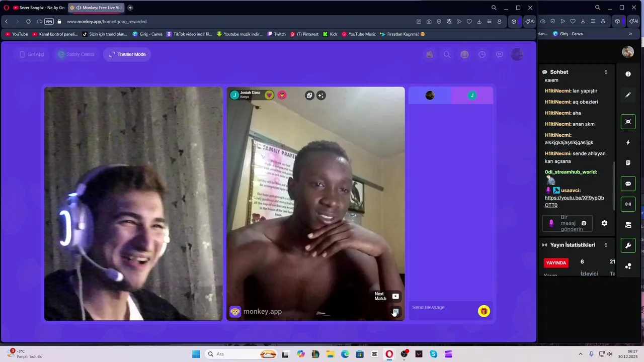This screenshot has width=644, height=362.
Task: Open the chat bubble icon in Monkey header
Action: (x=500, y=54)
